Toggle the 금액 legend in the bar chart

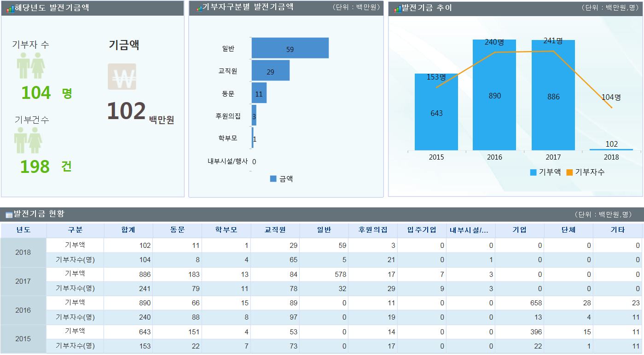click(x=282, y=179)
